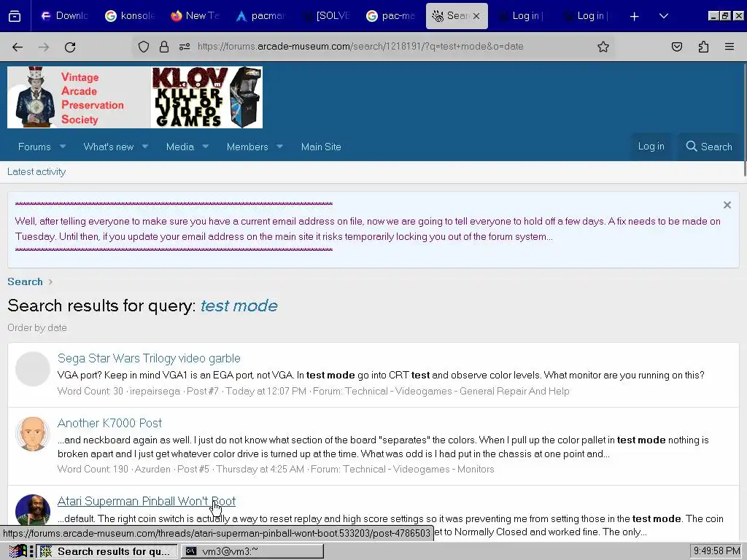Click the magnifier Search button in the forum nav

tap(709, 147)
